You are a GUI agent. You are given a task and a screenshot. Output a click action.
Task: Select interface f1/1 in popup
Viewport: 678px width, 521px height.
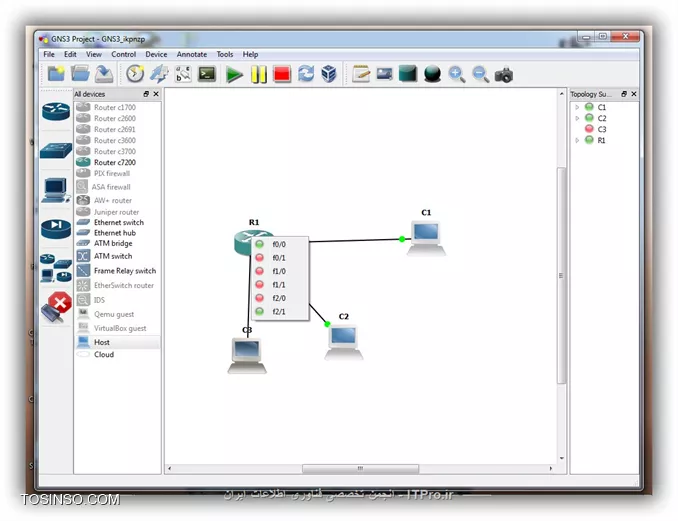click(x=280, y=284)
